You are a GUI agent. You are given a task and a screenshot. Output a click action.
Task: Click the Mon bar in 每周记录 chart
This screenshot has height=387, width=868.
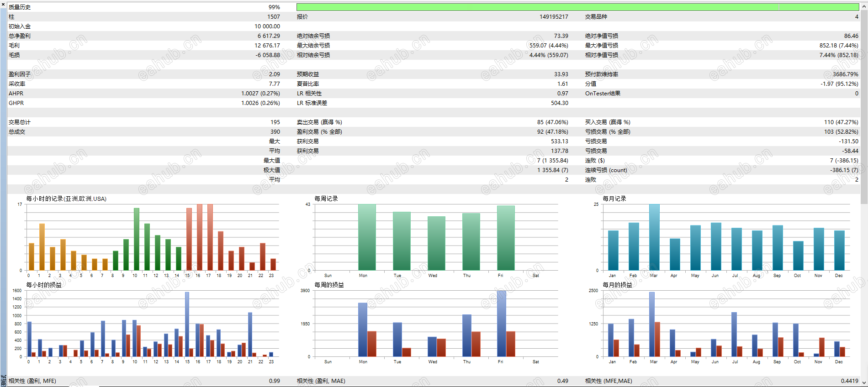coord(367,237)
